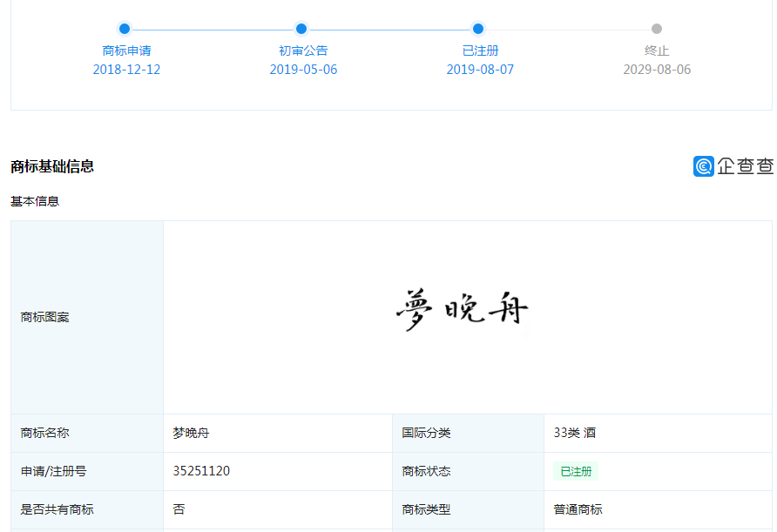
Task: Select the value 普通商标
Action: 578,509
